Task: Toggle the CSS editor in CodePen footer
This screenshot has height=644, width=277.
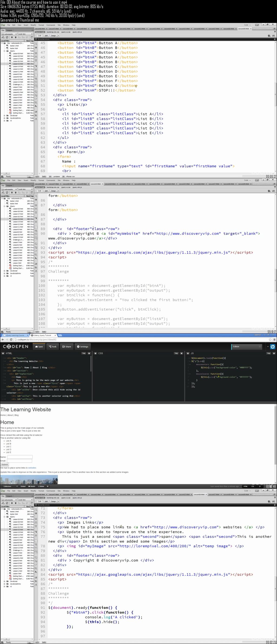Action: pos(253,486)
